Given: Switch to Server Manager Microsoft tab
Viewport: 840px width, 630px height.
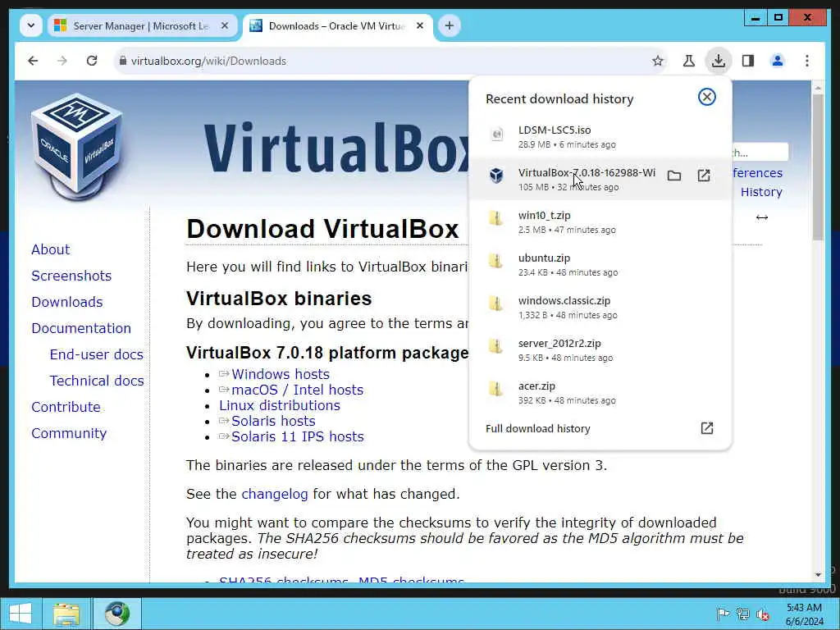Looking at the screenshot, I should (x=143, y=25).
